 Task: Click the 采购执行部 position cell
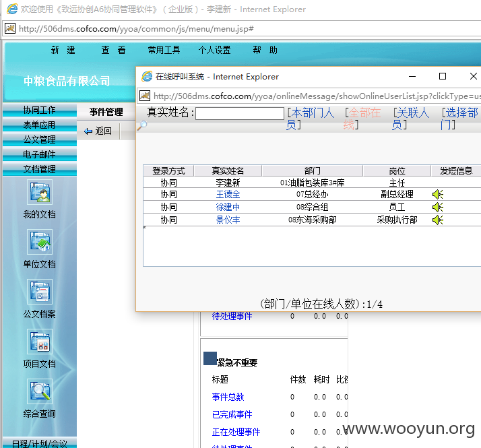397,220
